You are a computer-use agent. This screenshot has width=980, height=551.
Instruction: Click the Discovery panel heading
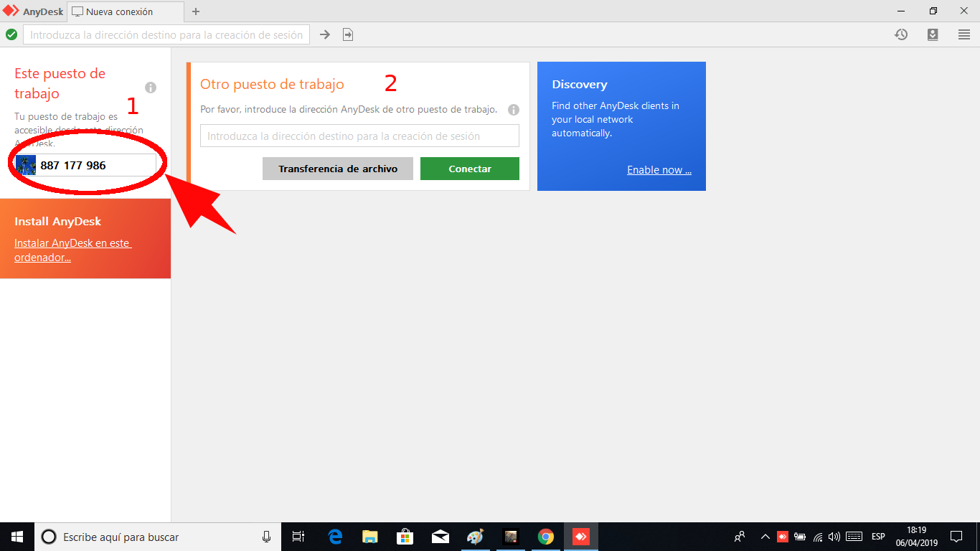[x=580, y=85]
